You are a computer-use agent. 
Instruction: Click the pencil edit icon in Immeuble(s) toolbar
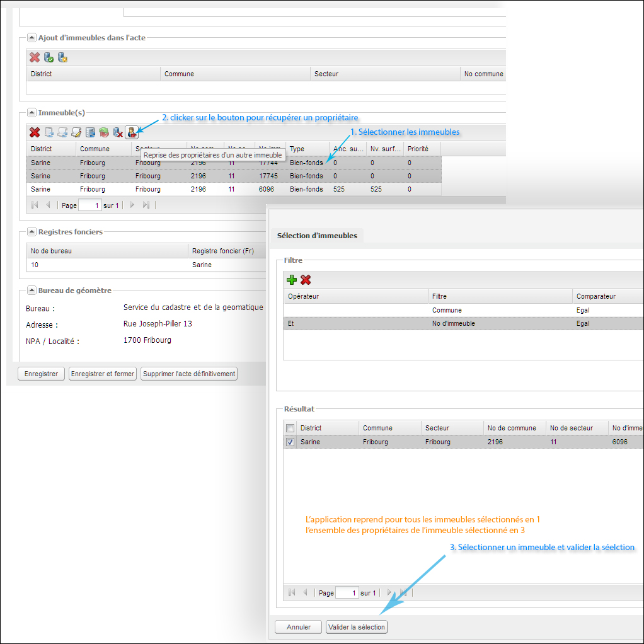coord(76,132)
